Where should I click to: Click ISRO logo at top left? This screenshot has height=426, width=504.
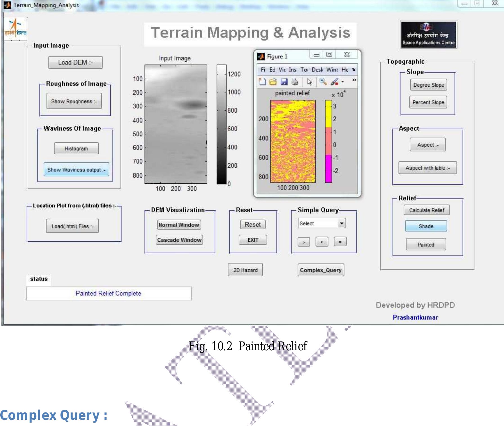coord(16,29)
